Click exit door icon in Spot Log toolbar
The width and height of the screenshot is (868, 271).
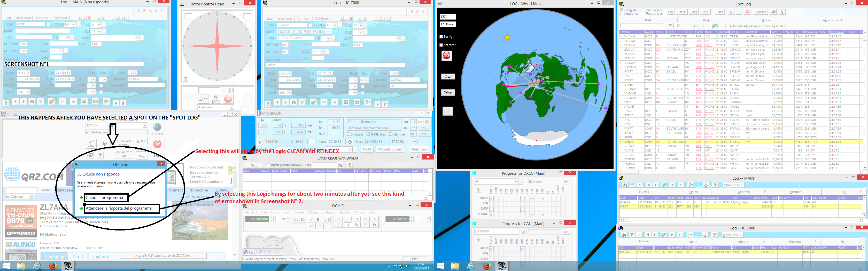point(774,12)
